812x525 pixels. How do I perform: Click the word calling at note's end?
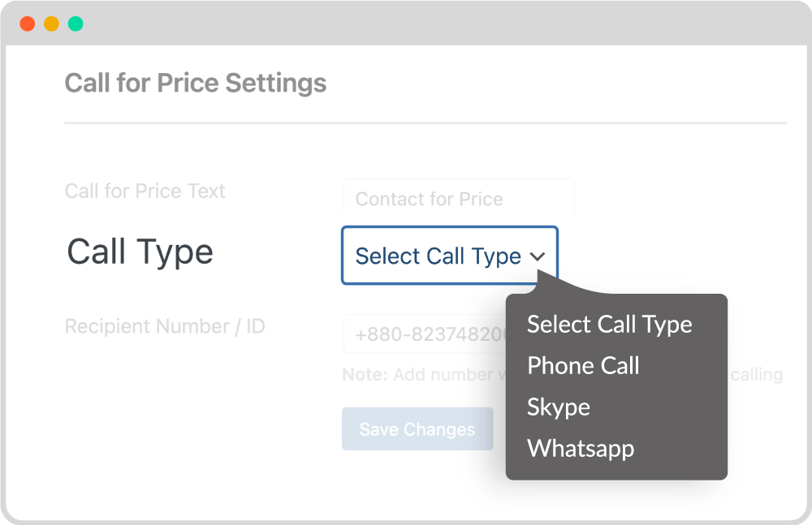click(x=756, y=374)
